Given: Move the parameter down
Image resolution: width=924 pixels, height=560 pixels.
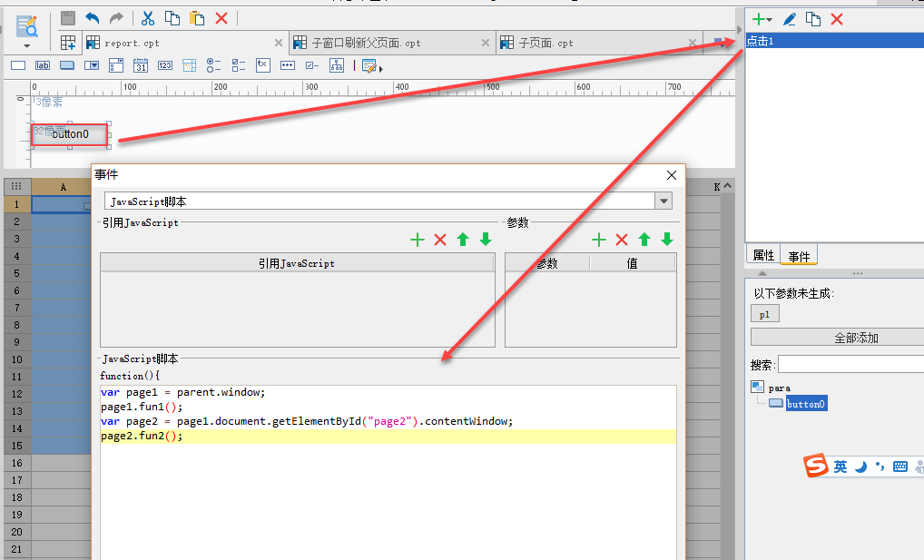Looking at the screenshot, I should pos(667,240).
